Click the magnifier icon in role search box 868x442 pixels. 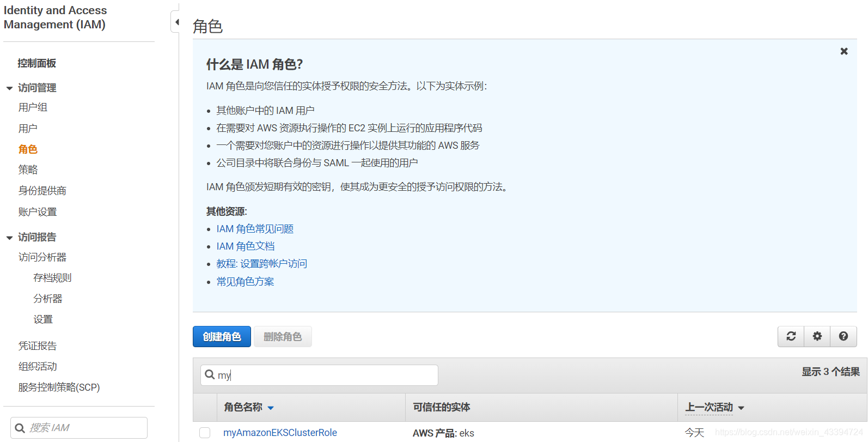[x=210, y=374]
